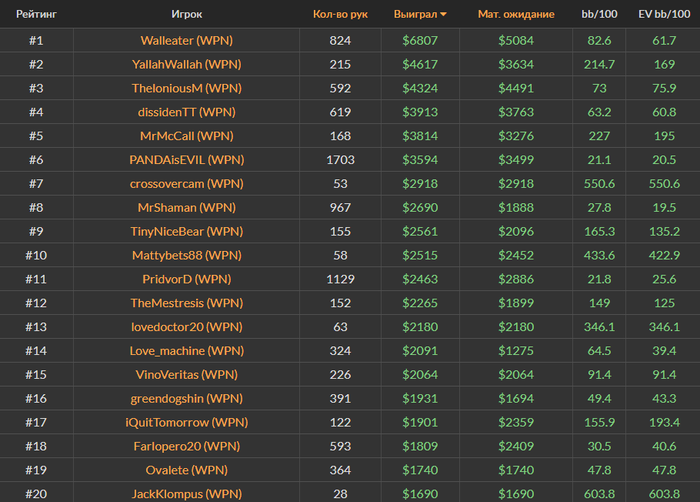Sort by Кол-во рук column
This screenshot has width=700, height=502.
(x=340, y=15)
